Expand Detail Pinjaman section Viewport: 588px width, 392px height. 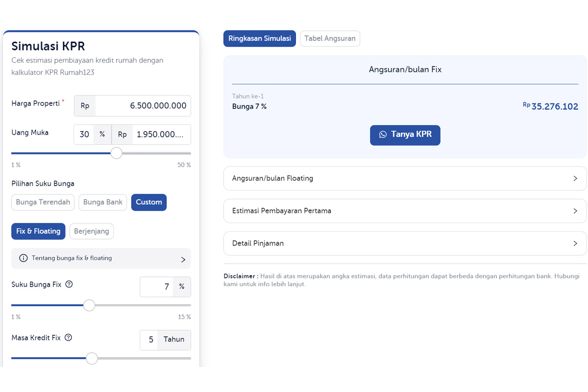[405, 244]
